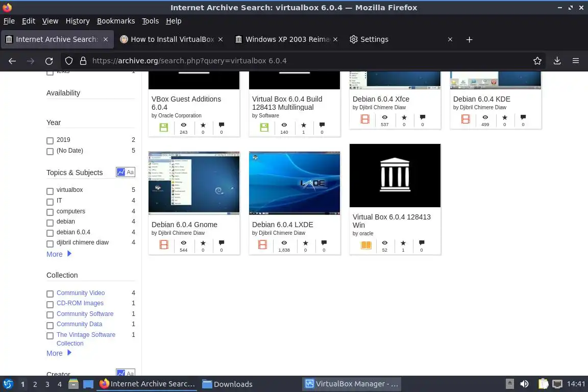Open The Vintage Software Collection link

coord(86,339)
